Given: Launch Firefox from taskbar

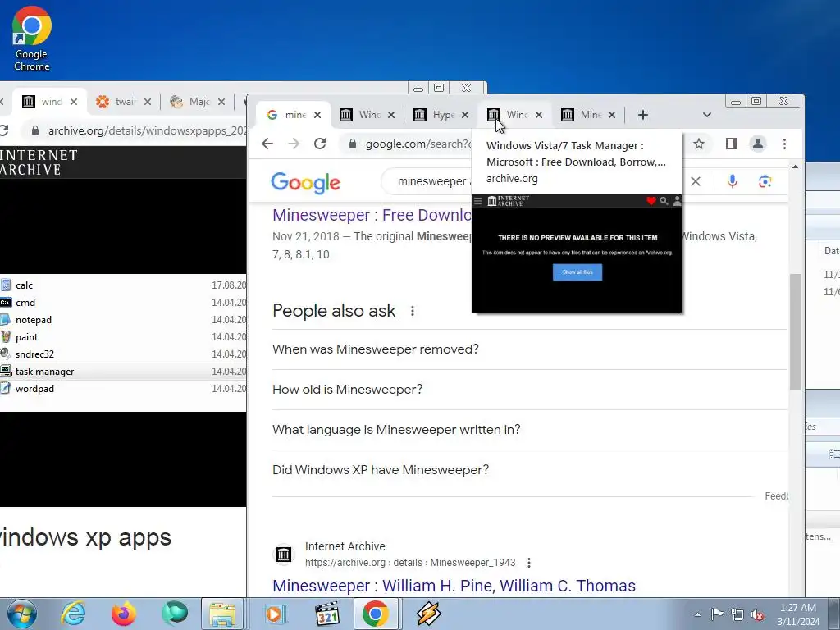Looking at the screenshot, I should [123, 614].
